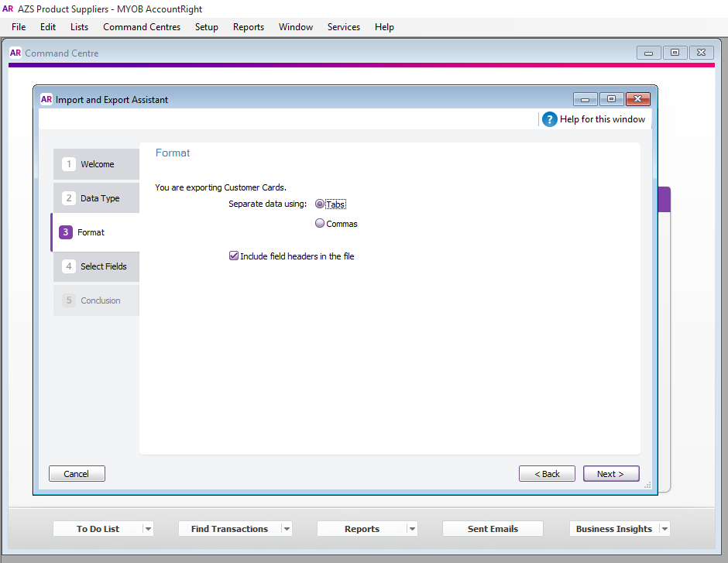
Task: Click the blue Help question mark icon
Action: pos(549,119)
